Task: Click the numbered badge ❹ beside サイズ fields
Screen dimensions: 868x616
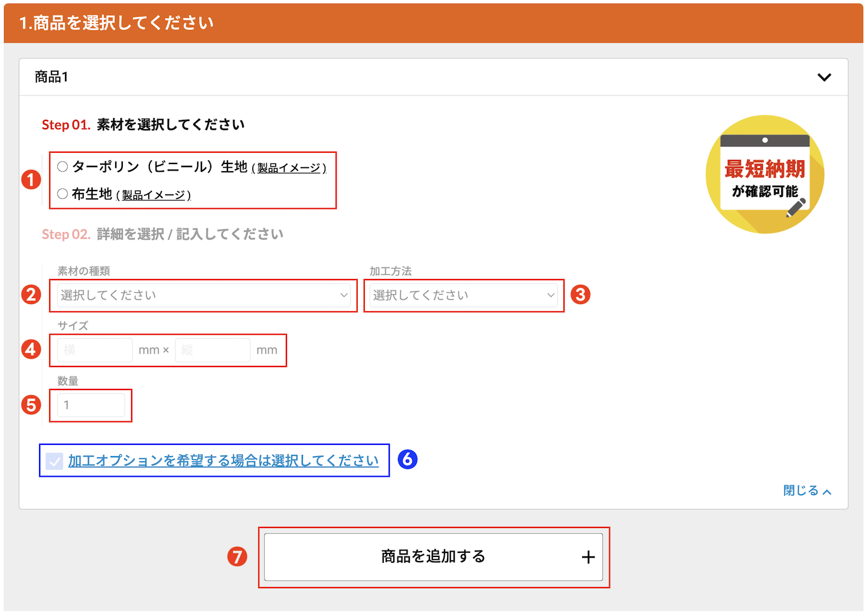Action: (31, 349)
